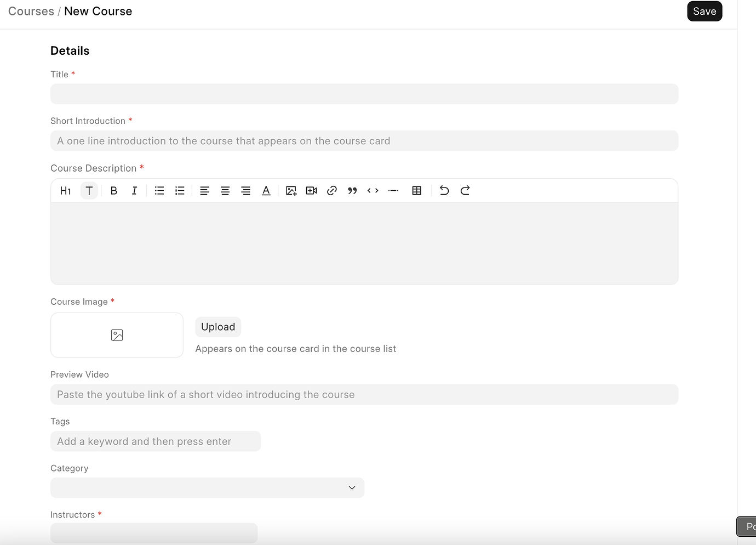Apply Heading 1 style in description toolbar
This screenshot has width=756, height=545.
coord(66,191)
